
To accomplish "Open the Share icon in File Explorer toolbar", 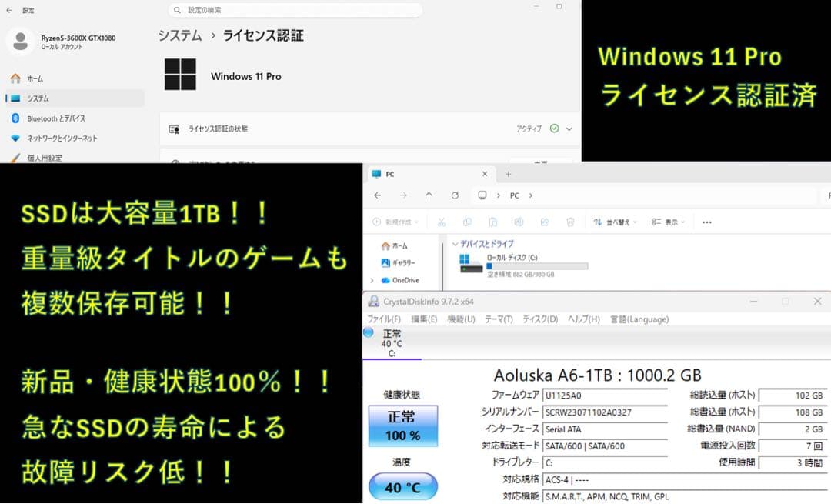I will pyautogui.click(x=545, y=222).
